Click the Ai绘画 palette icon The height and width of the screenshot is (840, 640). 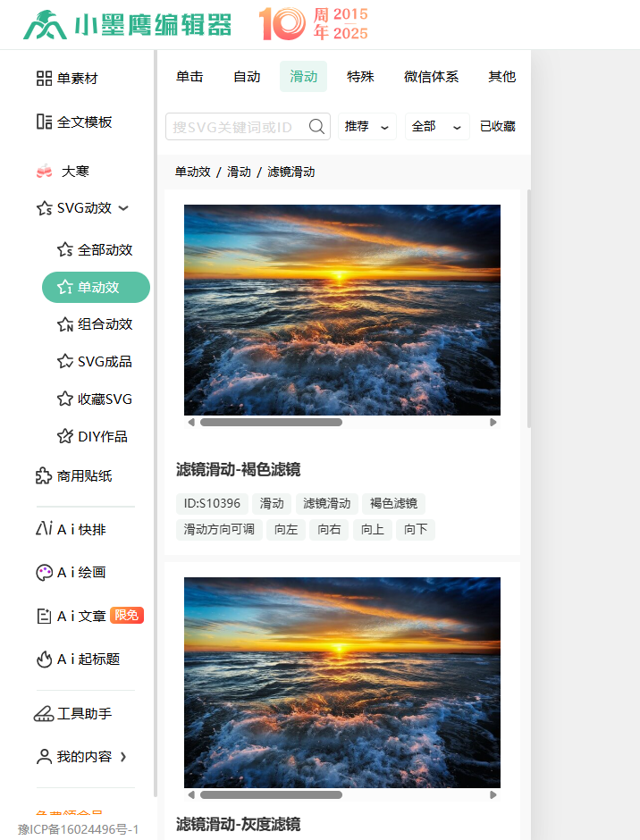click(x=44, y=573)
